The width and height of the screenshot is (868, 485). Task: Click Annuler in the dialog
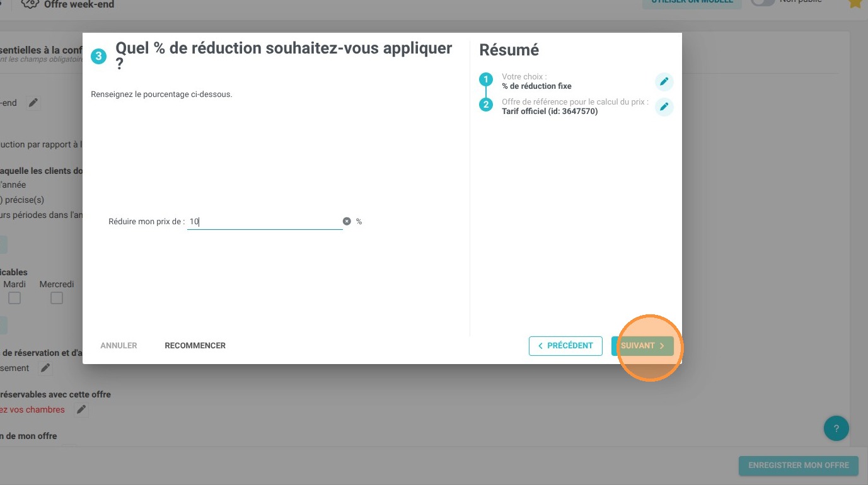pos(119,345)
